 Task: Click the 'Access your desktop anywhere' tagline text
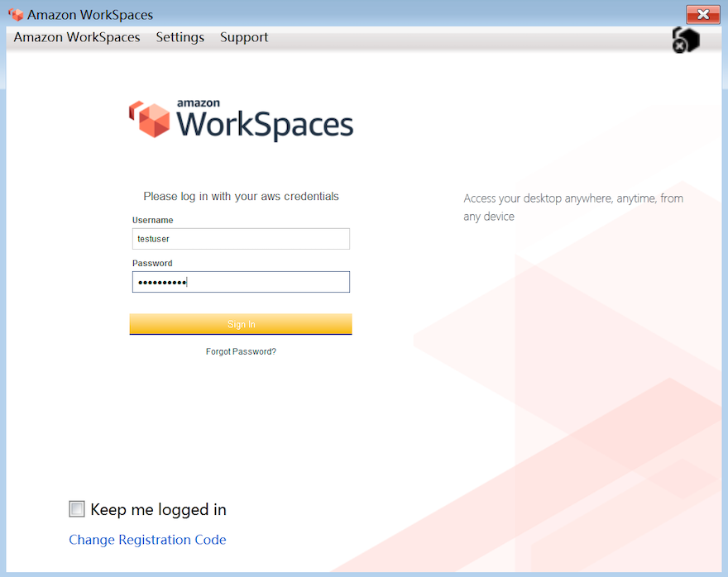573,207
